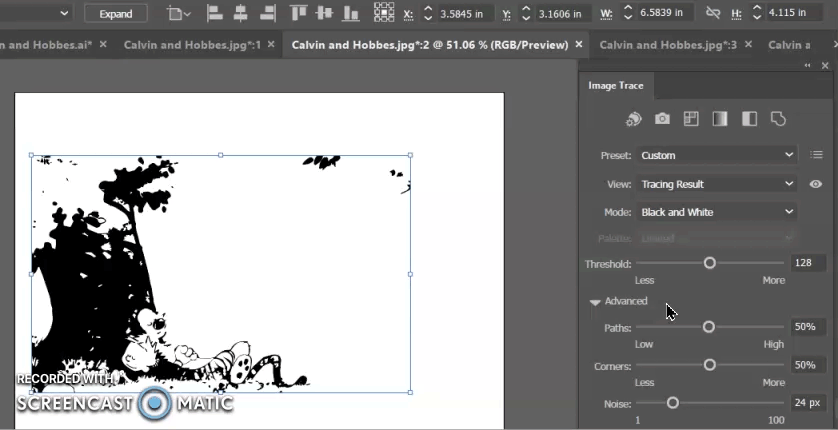
Task: Click the Threshold value field 128
Action: click(x=808, y=263)
